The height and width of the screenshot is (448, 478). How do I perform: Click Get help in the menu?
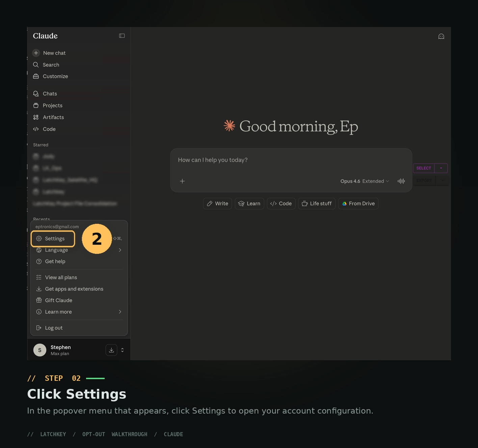click(x=55, y=262)
